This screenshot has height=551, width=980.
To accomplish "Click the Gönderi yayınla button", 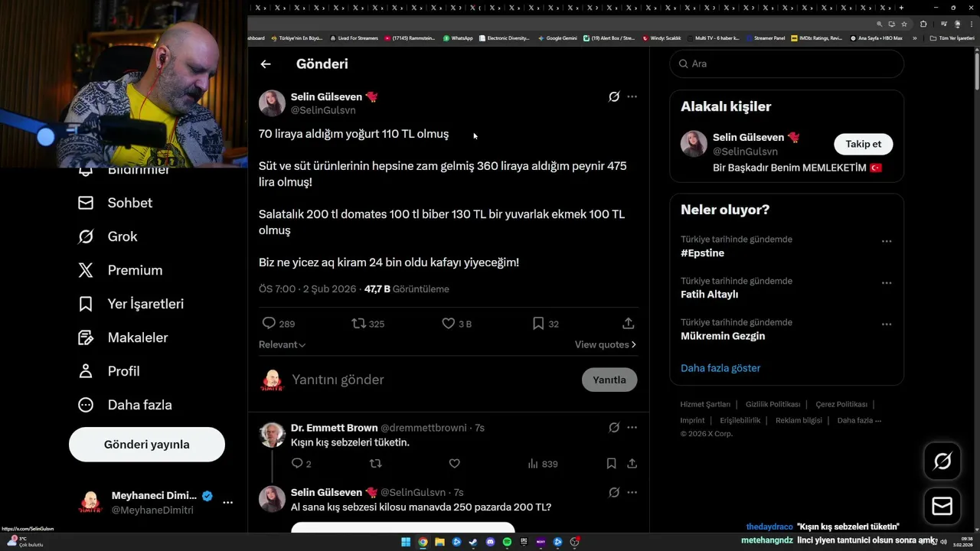I will 147,445.
